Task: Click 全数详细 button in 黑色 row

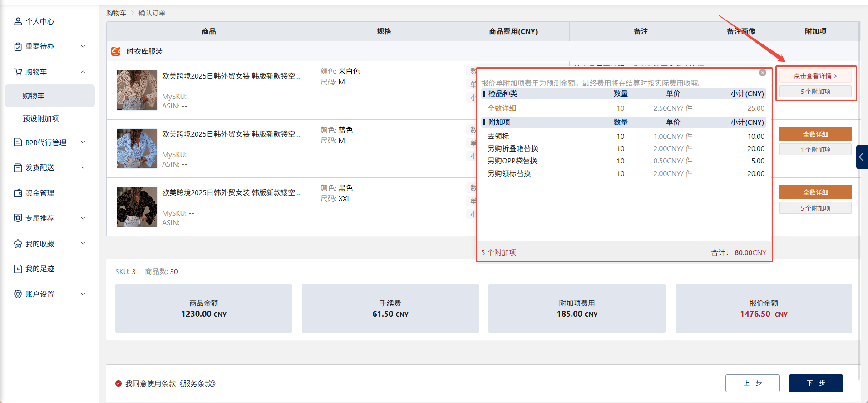Action: [815, 192]
